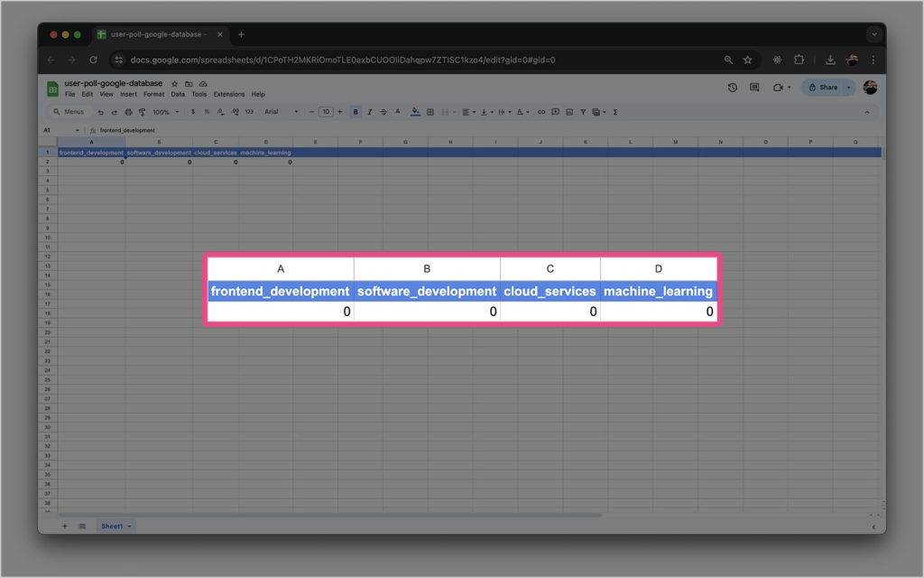Click the Share button
The width and height of the screenshot is (924, 578).
[x=823, y=88]
